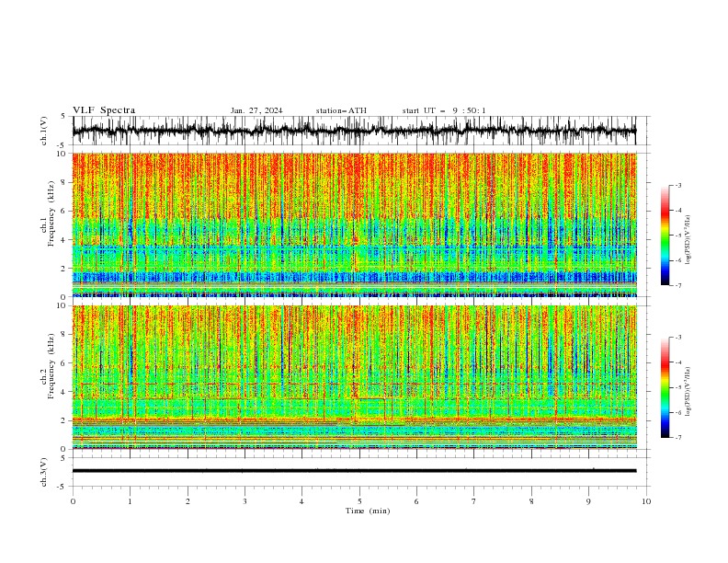Click the '8' kHz tick of ch.1 spectrogram

pyautogui.click(x=64, y=182)
